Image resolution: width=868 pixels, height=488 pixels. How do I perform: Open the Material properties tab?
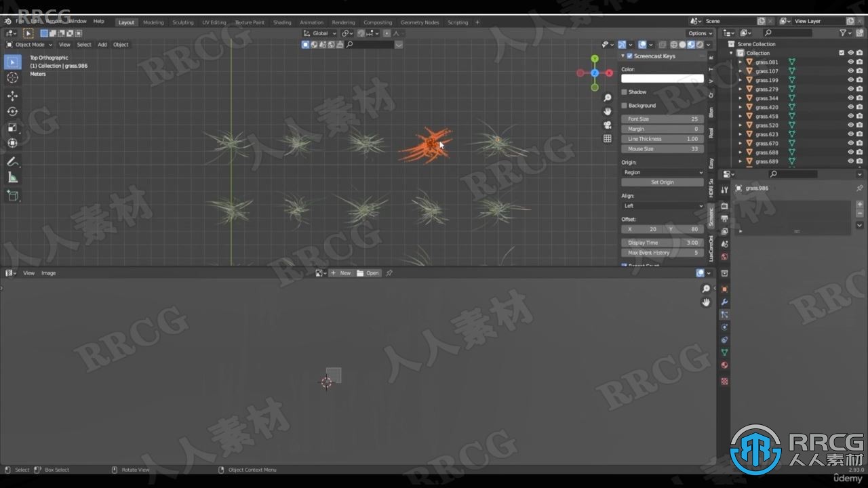(x=724, y=365)
